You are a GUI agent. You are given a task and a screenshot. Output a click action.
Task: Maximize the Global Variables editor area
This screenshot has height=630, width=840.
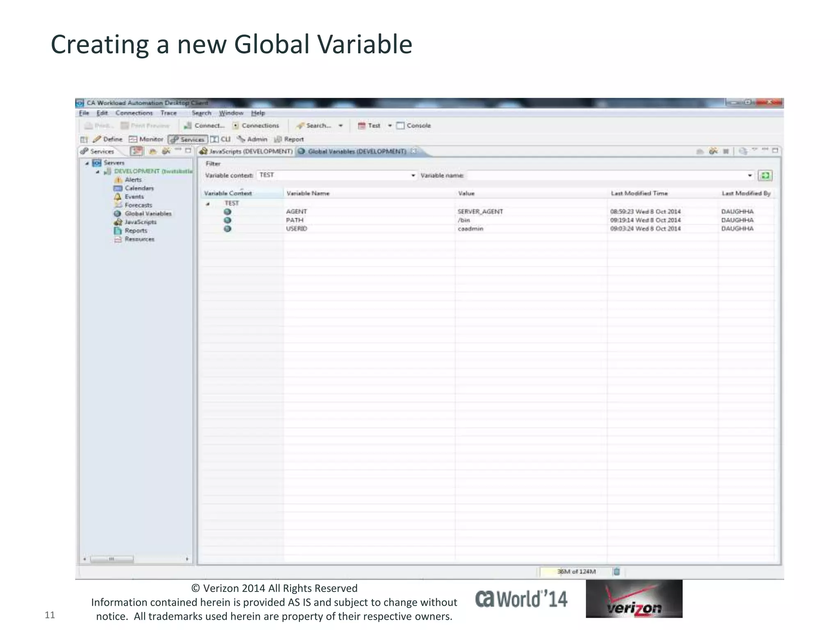click(x=775, y=151)
